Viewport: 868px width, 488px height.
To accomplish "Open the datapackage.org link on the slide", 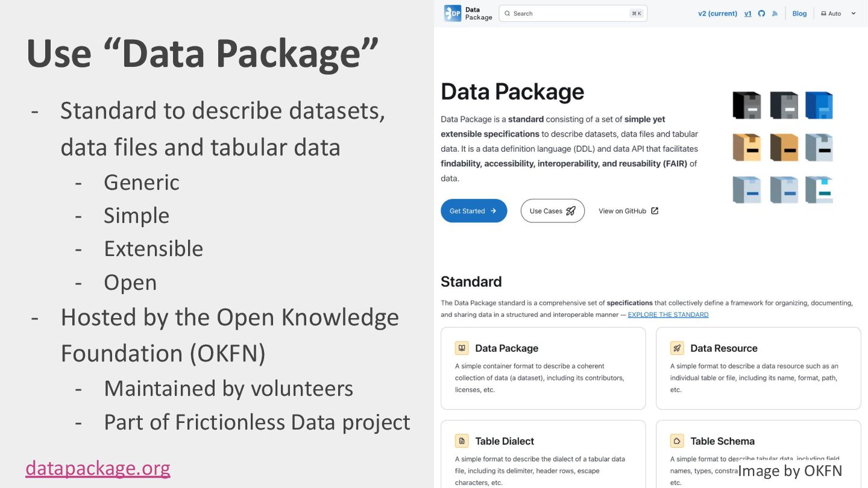I will click(x=98, y=468).
